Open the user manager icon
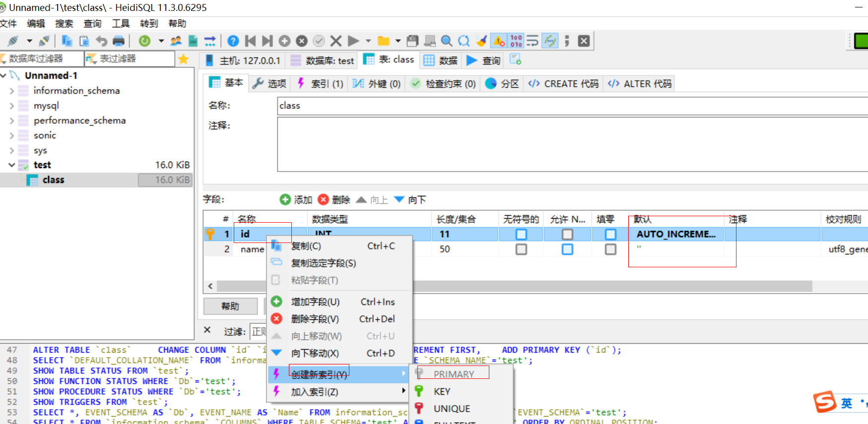This screenshot has width=868, height=424. point(176,41)
